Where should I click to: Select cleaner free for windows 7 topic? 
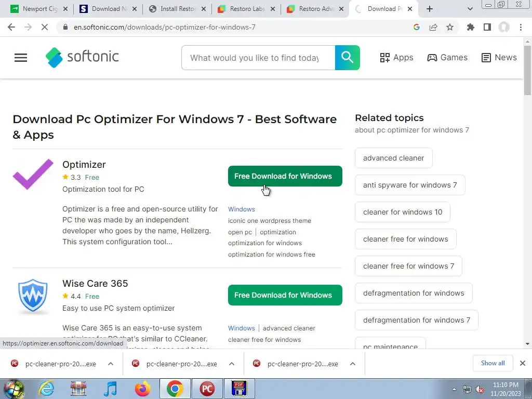coord(408,266)
